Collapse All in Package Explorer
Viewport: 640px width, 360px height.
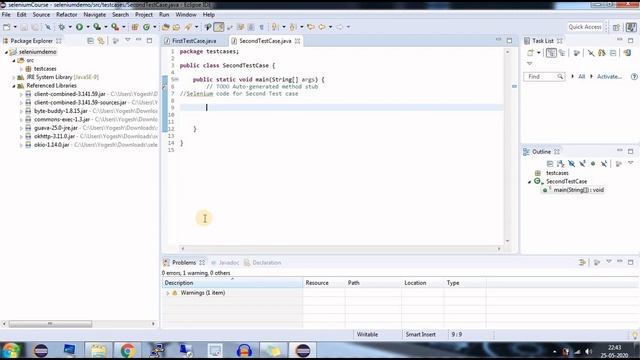point(90,41)
